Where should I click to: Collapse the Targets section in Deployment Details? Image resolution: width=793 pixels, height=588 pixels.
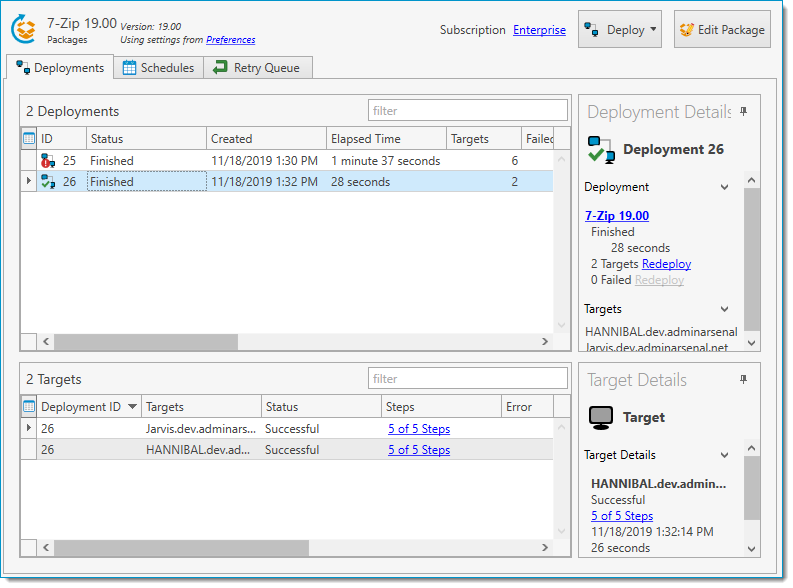pyautogui.click(x=725, y=310)
